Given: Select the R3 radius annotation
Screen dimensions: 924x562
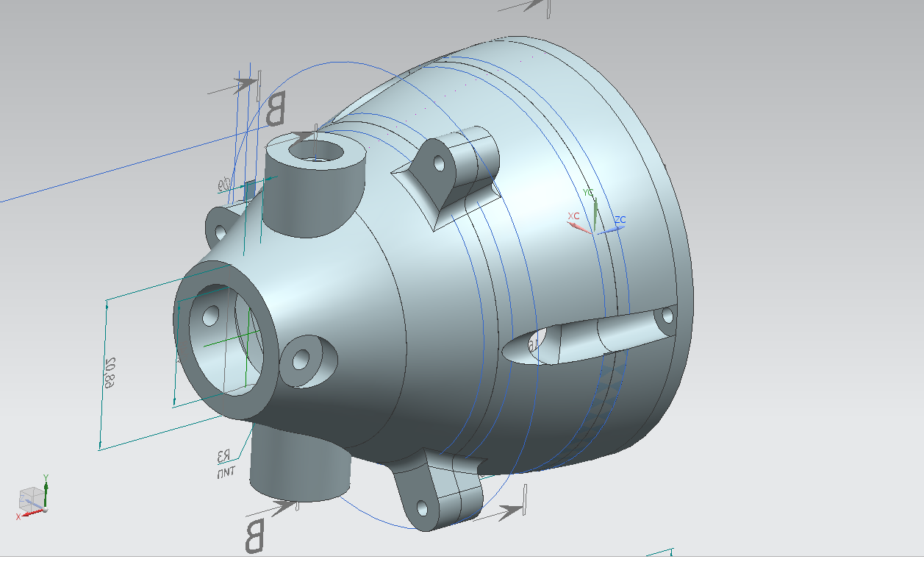Looking at the screenshot, I should [224, 455].
